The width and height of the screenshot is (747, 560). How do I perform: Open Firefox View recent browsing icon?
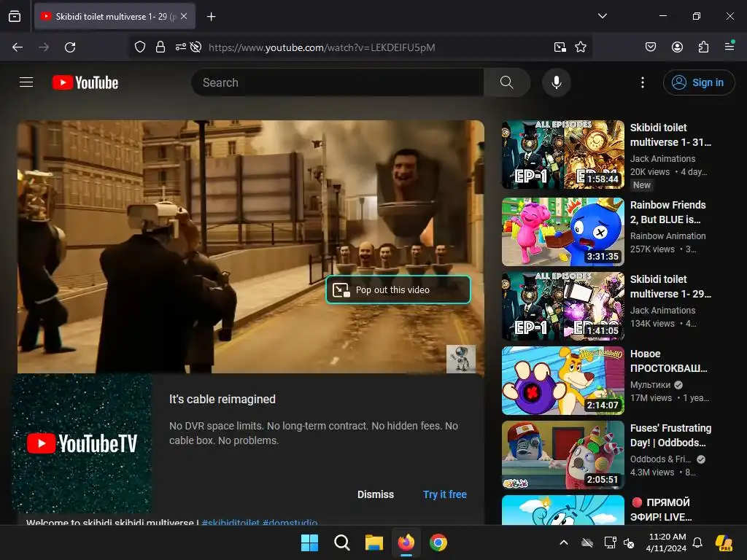(15, 16)
